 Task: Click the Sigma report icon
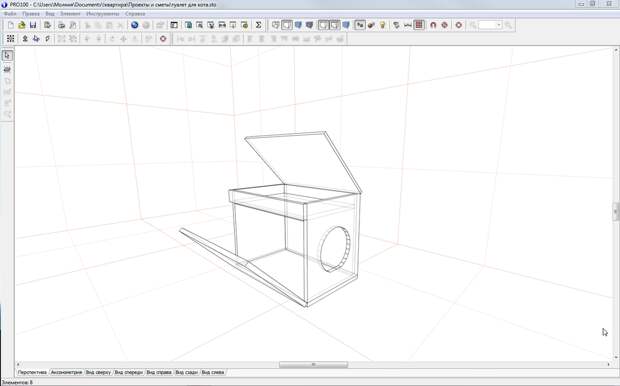[258, 25]
